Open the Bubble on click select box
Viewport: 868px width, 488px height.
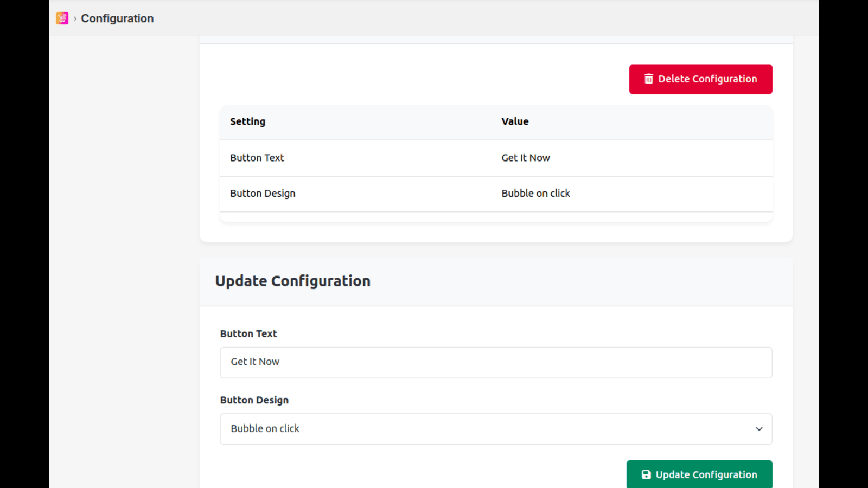[x=488, y=429]
